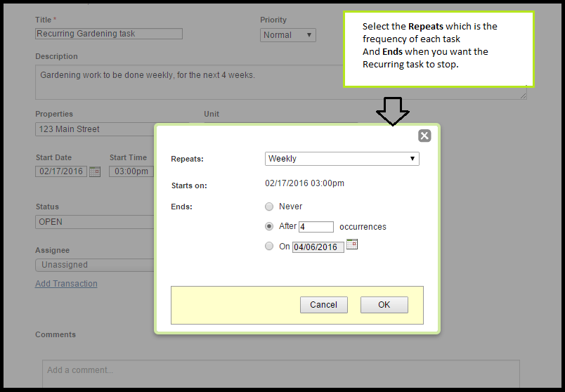Screen dimensions: 565x392
Task: Click the Start Date field 02/17/2016
Action: (x=61, y=171)
